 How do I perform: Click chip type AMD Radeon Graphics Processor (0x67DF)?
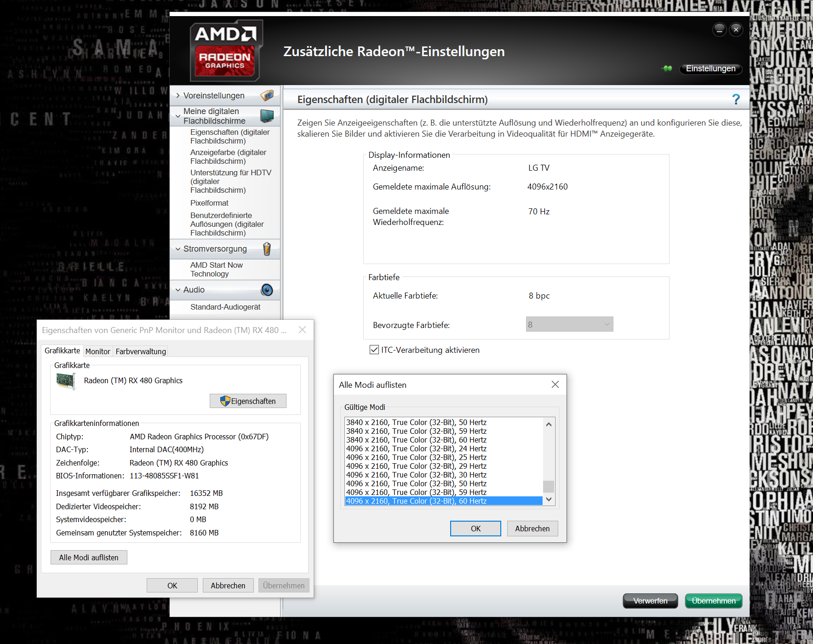click(199, 437)
